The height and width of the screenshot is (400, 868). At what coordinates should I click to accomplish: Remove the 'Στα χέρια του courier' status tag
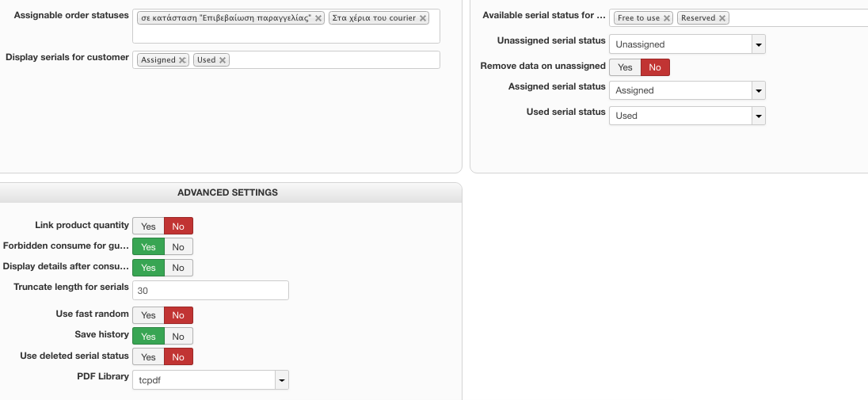423,18
